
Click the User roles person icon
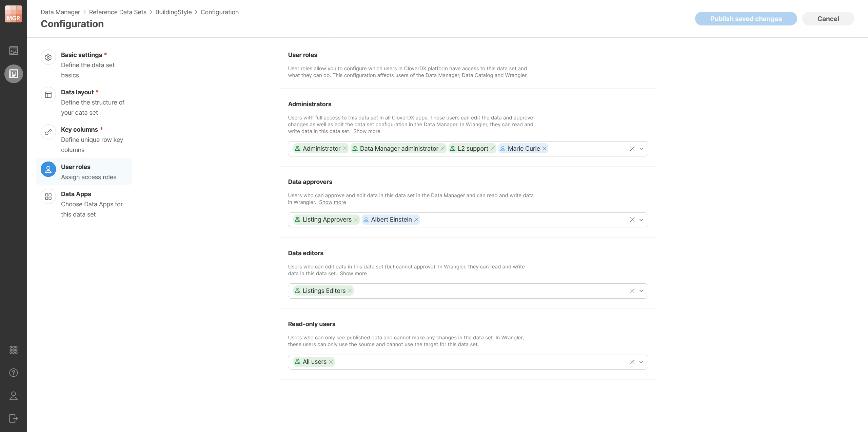48,169
